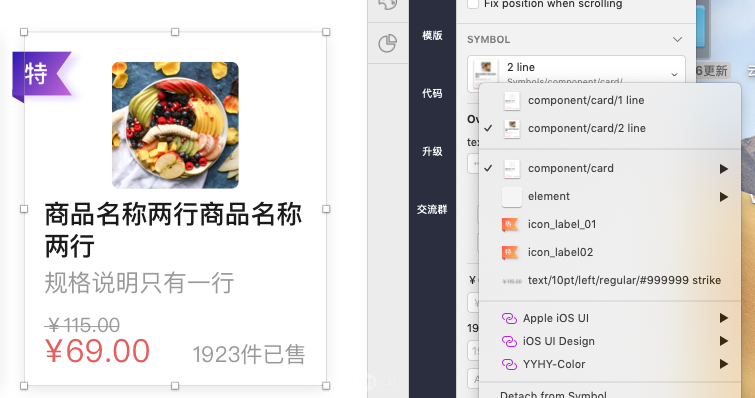The height and width of the screenshot is (398, 755).
Task: Click the pie chart icon in sidebar
Action: point(388,44)
